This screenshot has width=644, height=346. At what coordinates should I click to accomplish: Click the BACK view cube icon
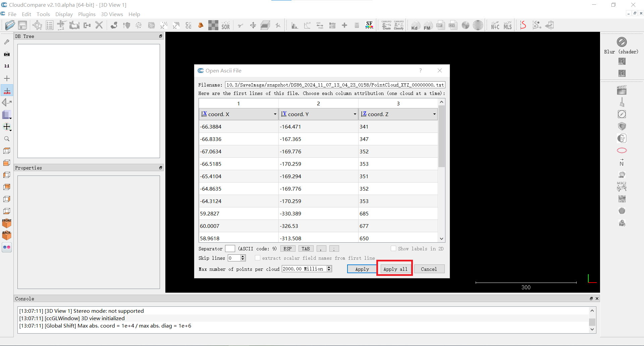(x=7, y=235)
